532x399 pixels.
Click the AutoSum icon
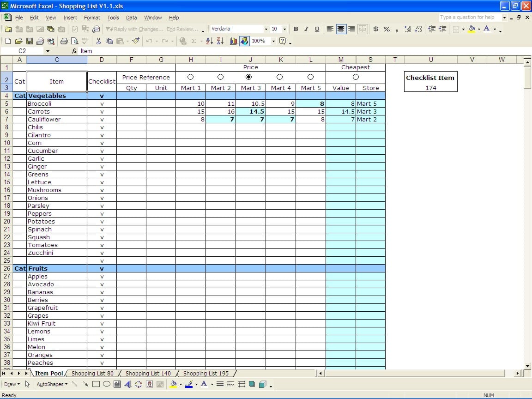(x=193, y=41)
